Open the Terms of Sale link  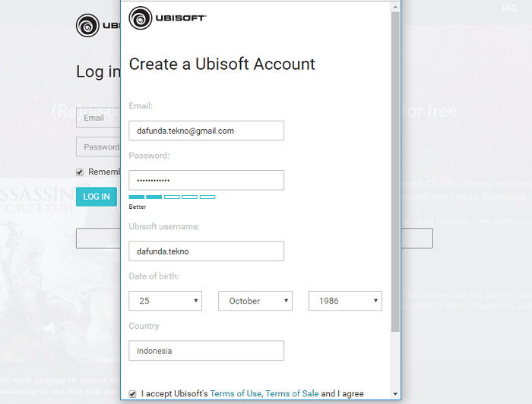pyautogui.click(x=292, y=394)
